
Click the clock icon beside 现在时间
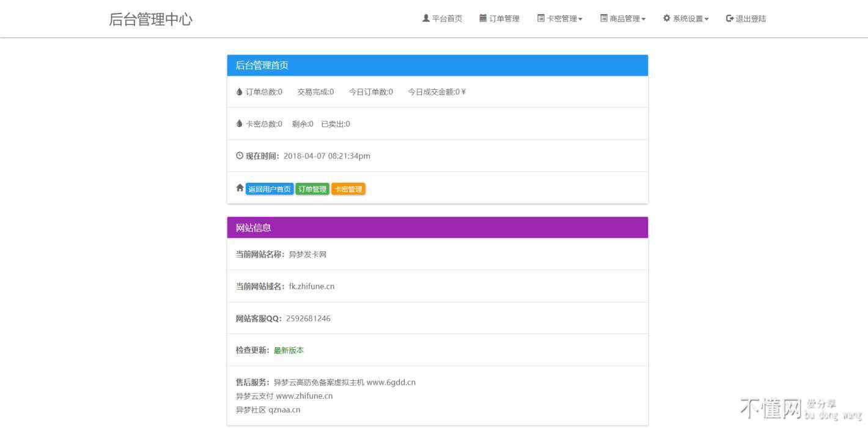pyautogui.click(x=240, y=156)
